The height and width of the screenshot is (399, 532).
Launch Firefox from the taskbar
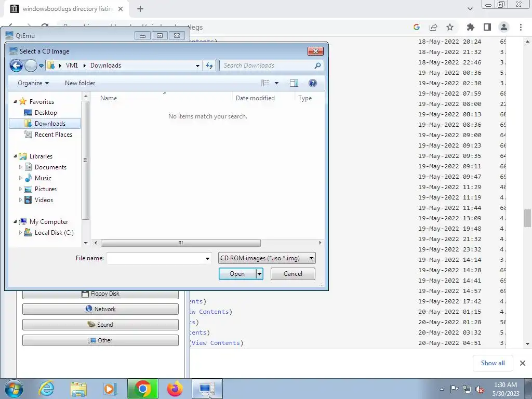(x=175, y=389)
